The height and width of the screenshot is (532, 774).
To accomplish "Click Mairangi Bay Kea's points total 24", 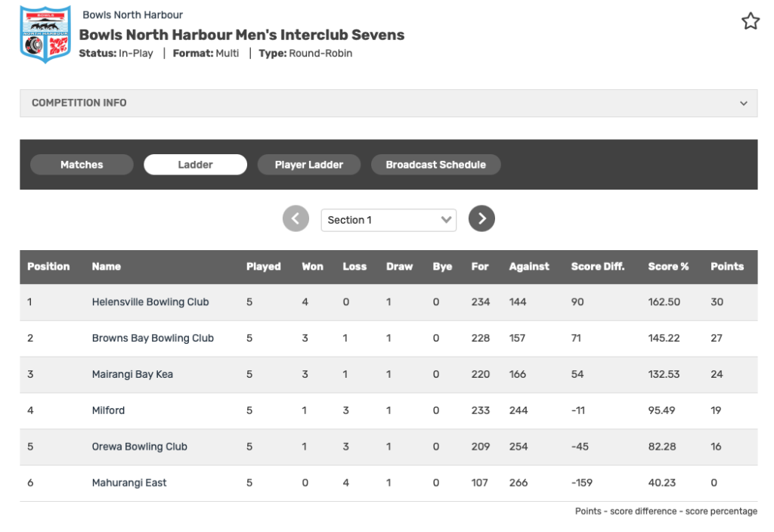I will (717, 374).
